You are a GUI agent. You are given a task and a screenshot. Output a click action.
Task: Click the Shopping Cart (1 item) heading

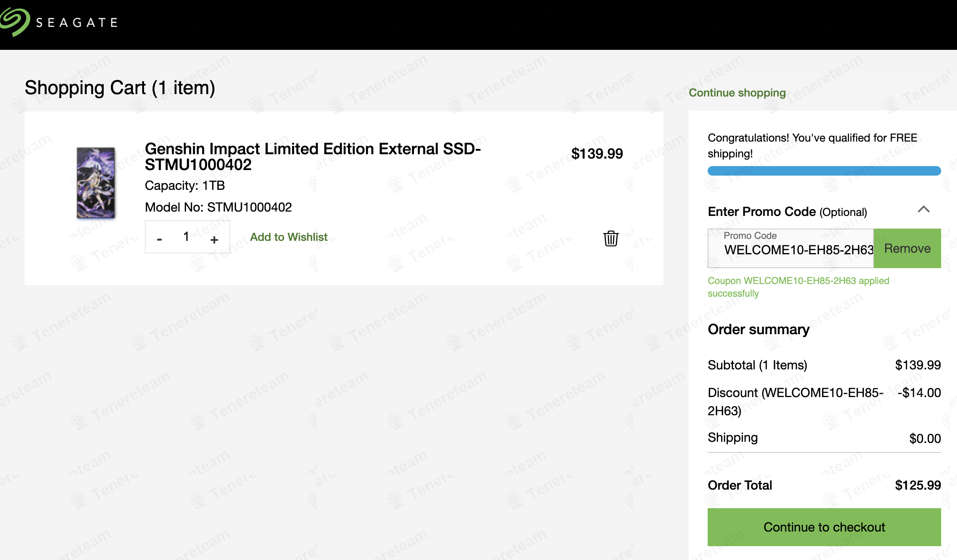(x=120, y=87)
